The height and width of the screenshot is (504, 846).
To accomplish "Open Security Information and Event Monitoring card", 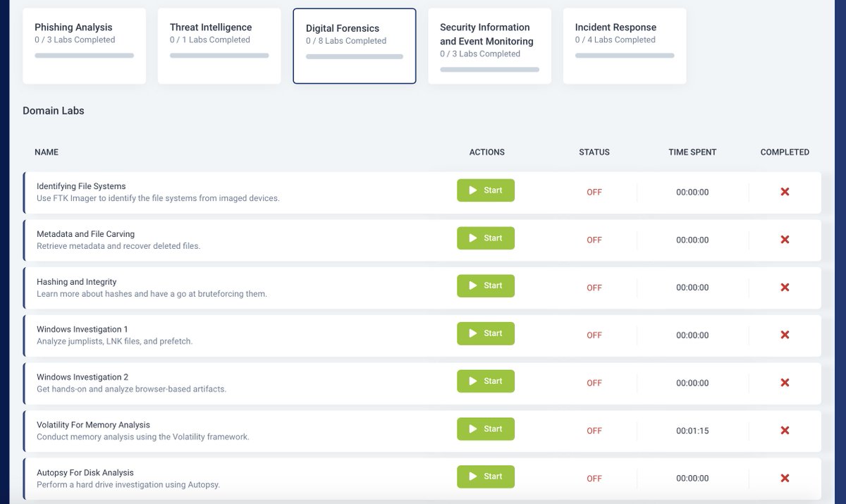I will [489, 46].
